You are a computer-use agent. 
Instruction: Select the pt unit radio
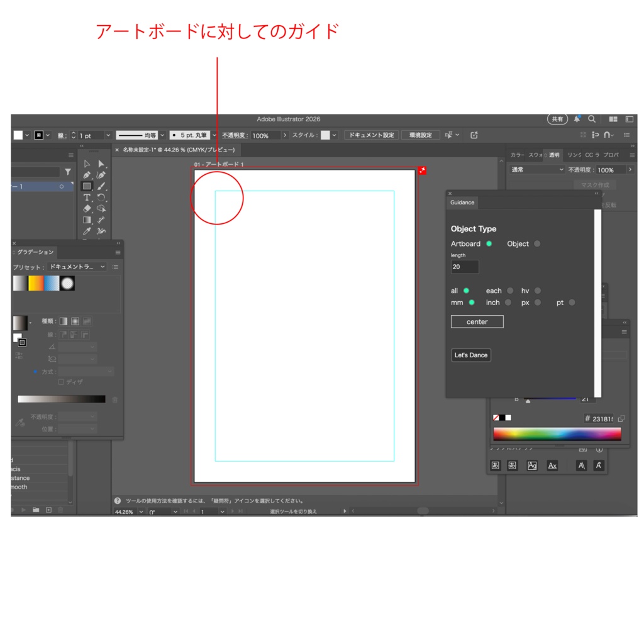(x=572, y=303)
